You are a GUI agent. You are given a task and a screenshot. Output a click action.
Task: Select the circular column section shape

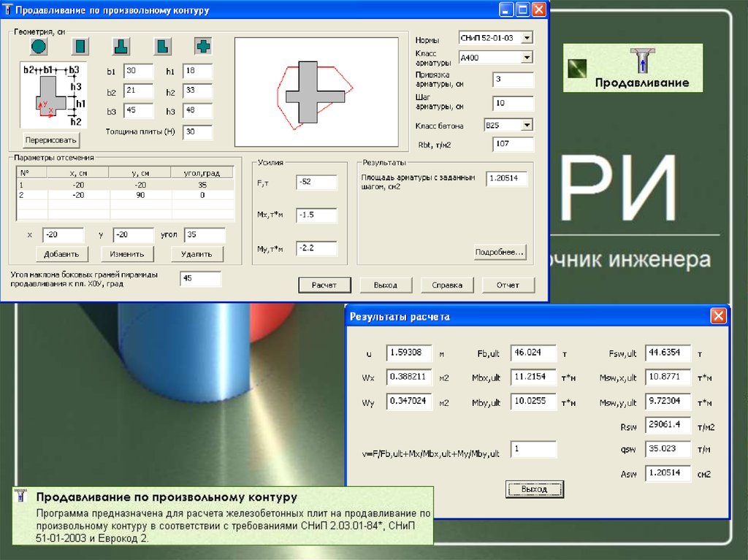click(x=39, y=47)
